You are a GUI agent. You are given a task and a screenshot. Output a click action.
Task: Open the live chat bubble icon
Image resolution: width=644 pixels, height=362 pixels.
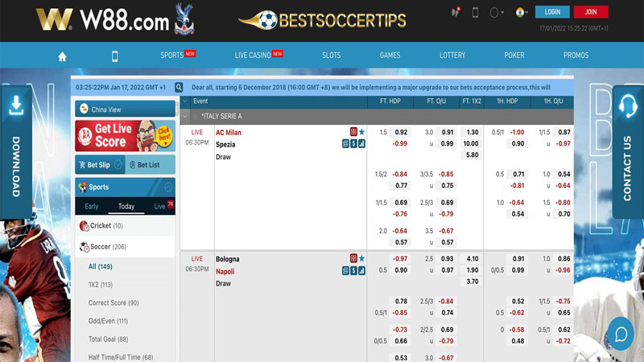621,334
